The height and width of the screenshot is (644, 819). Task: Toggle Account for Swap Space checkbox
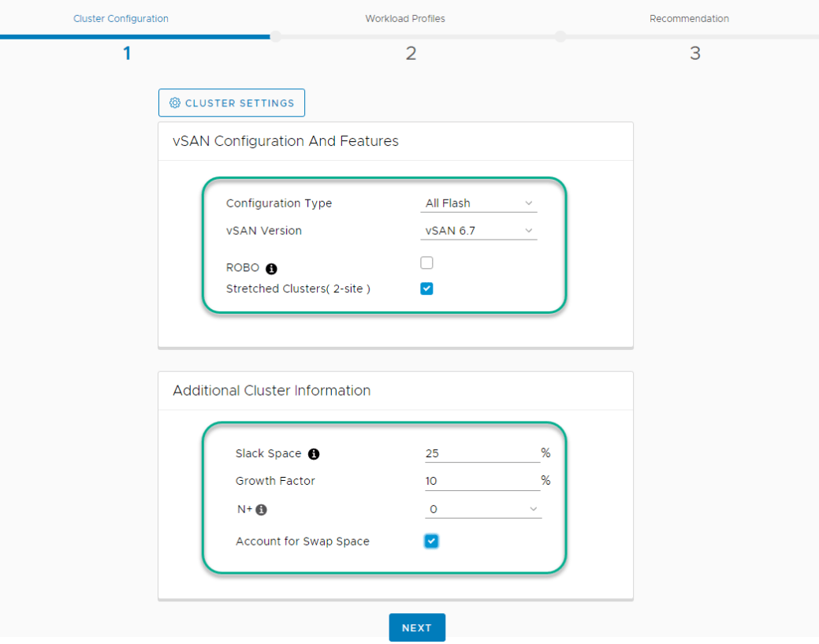(x=430, y=542)
